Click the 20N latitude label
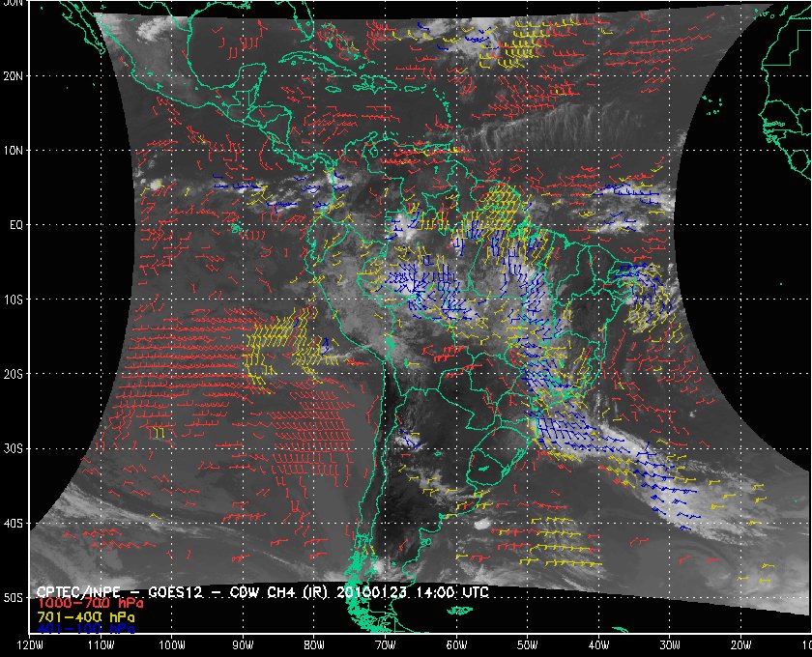The height and width of the screenshot is (657, 812). coord(14,75)
